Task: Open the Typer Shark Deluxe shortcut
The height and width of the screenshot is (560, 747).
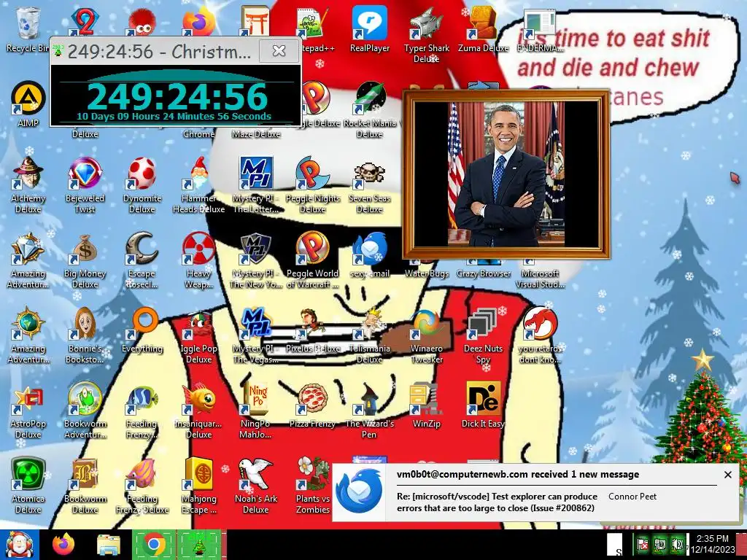Action: [426, 35]
